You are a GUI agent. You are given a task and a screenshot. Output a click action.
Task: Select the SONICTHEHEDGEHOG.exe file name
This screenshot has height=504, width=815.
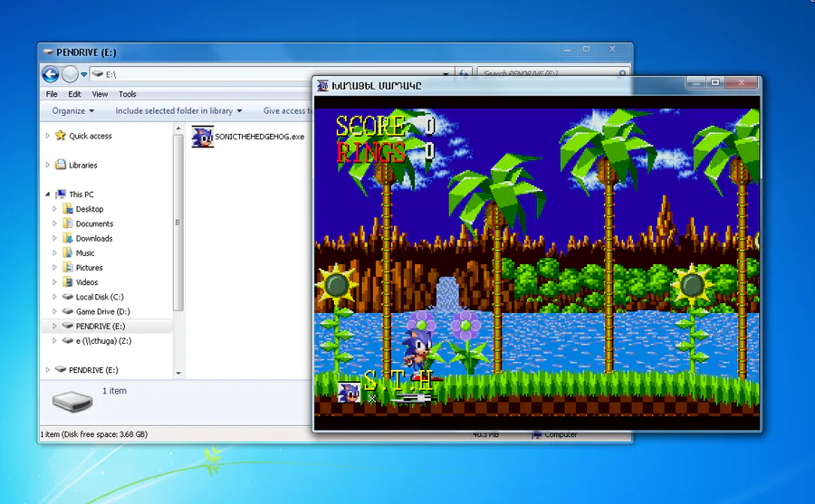coord(259,137)
